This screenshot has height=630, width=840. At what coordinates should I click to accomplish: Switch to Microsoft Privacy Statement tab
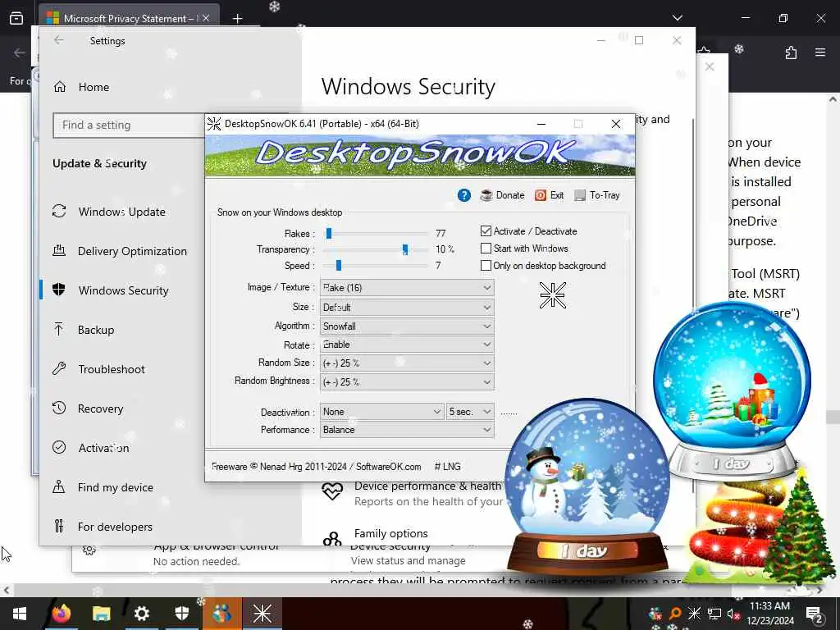pyautogui.click(x=129, y=18)
